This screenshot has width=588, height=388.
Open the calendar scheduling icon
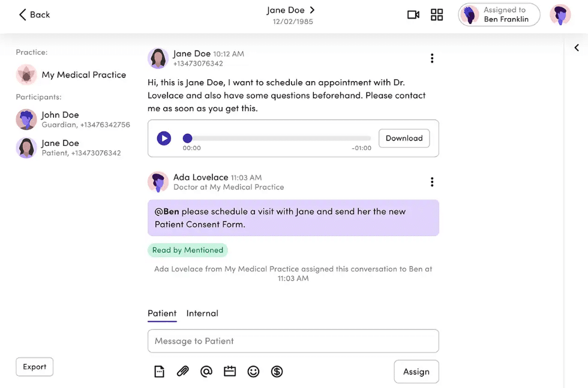pyautogui.click(x=229, y=371)
